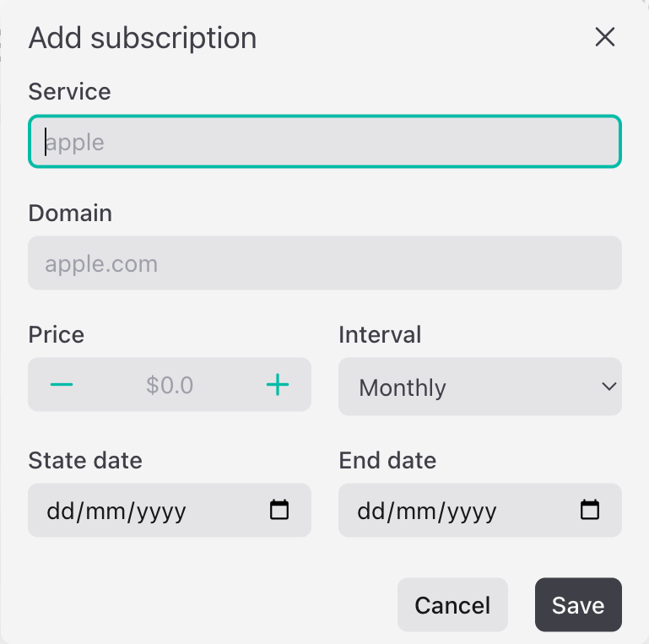Select the $0.0 price value field
649x644 pixels.
170,385
